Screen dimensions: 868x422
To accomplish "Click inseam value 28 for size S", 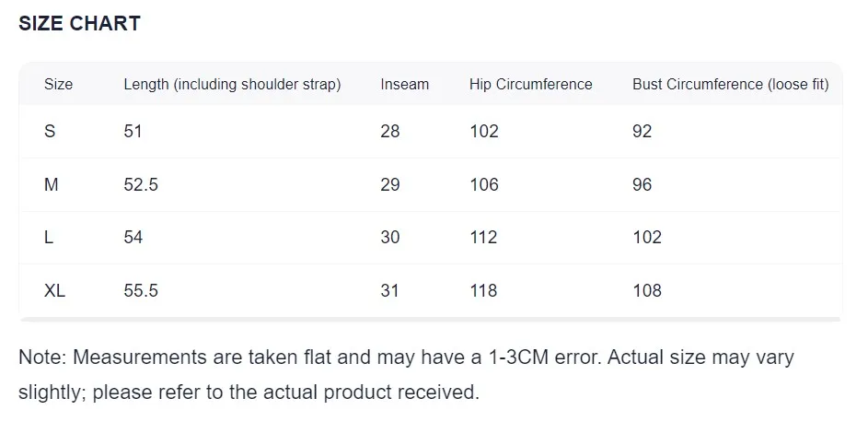I will 390,132.
